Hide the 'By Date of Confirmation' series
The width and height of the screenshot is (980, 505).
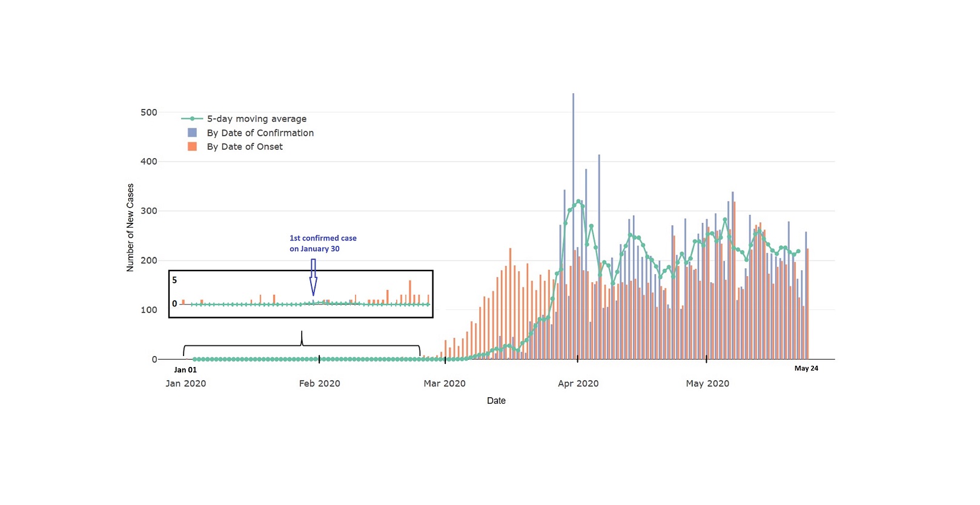pos(260,133)
